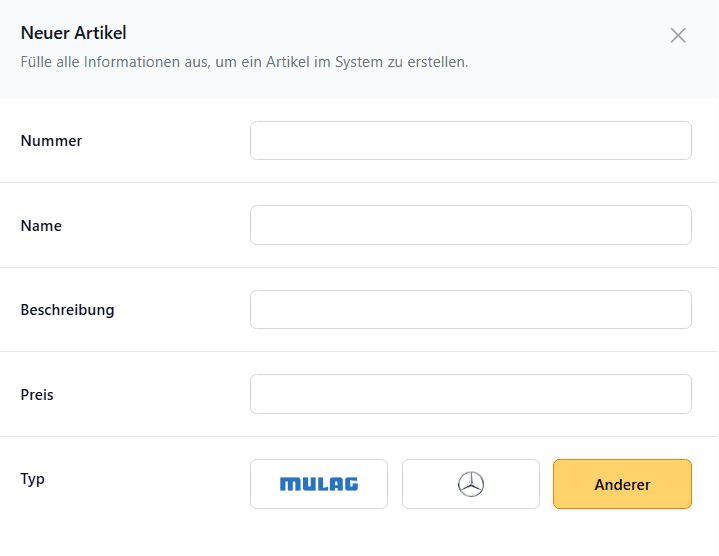This screenshot has height=556, width=719.
Task: Click into the Beschreibung text box
Action: click(x=470, y=309)
